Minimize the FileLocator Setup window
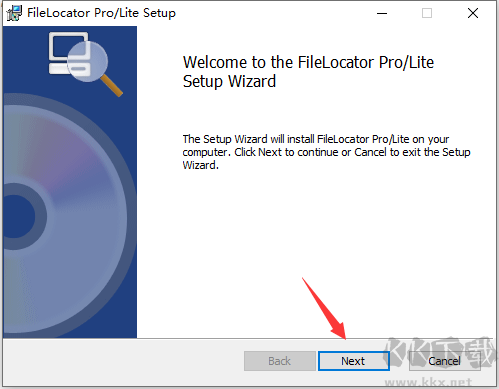Screen dimensions: 499x389 pyautogui.click(x=382, y=13)
